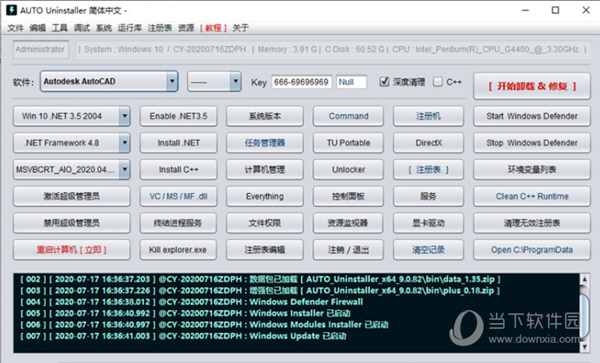Open the 工具 menu

(x=60, y=28)
